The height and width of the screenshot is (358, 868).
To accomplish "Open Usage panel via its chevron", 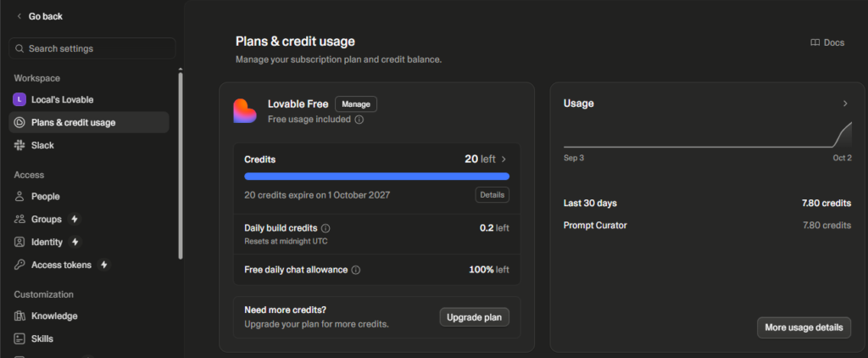I will click(845, 103).
